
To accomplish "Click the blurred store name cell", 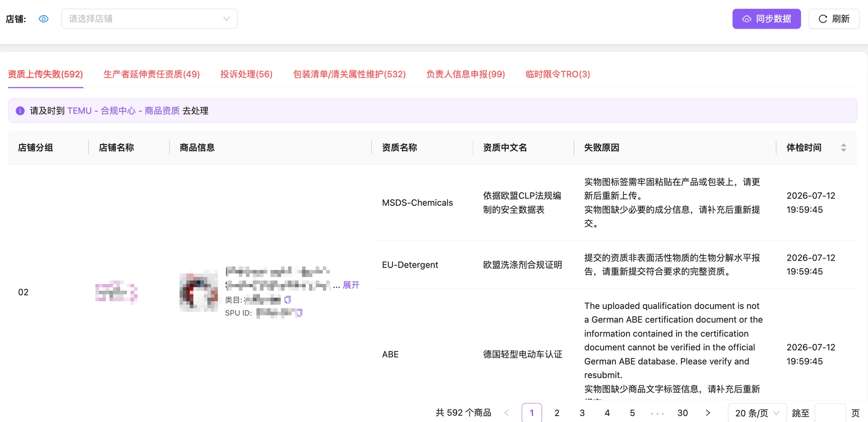I will coord(116,292).
